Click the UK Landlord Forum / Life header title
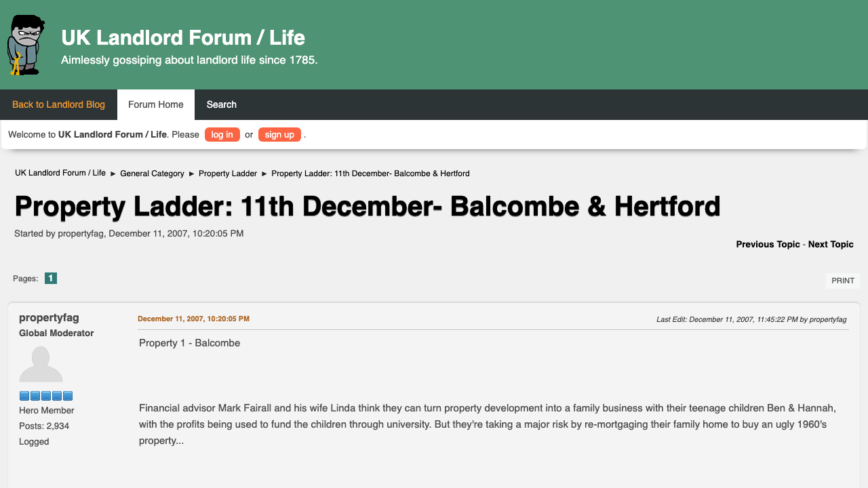The height and width of the screenshot is (488, 868). pyautogui.click(x=183, y=37)
